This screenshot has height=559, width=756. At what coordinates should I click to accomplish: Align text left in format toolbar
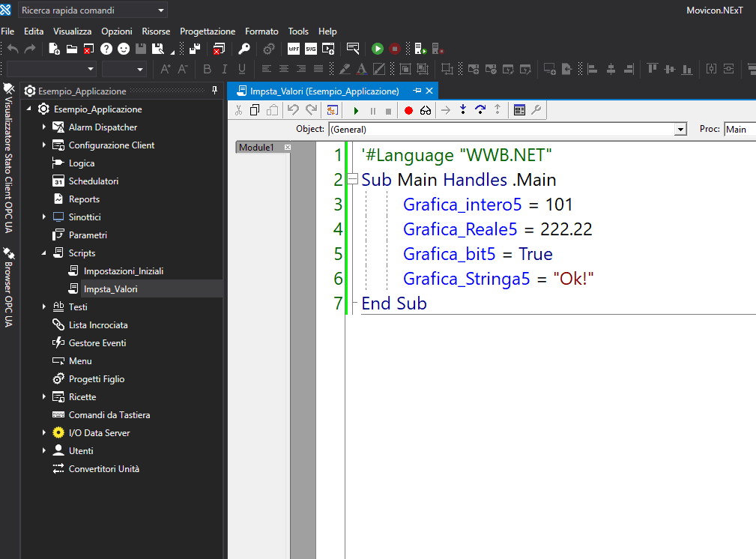coord(266,69)
